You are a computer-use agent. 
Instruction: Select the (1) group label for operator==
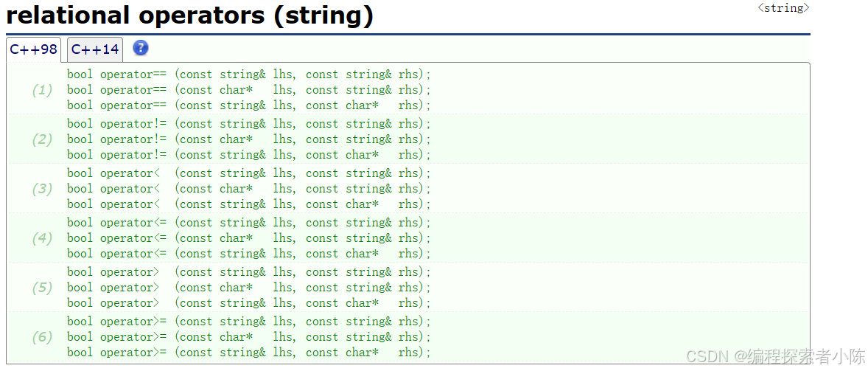[42, 90]
